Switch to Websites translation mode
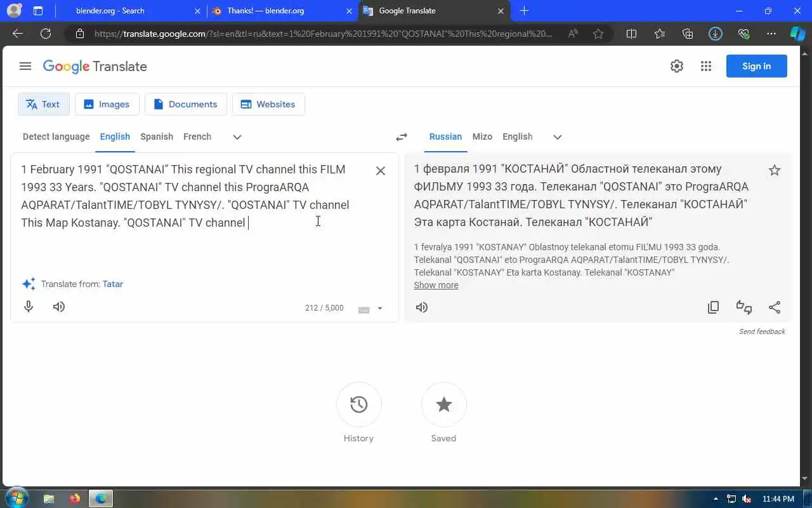 pyautogui.click(x=268, y=104)
